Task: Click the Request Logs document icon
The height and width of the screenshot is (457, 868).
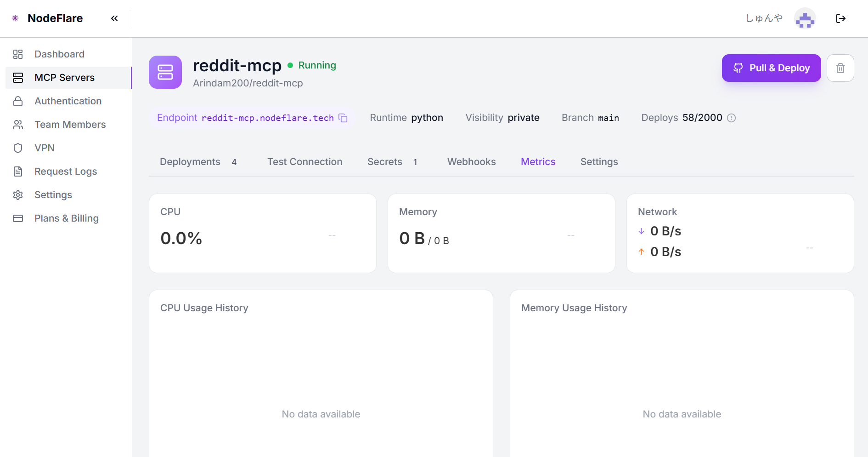Action: (18, 171)
